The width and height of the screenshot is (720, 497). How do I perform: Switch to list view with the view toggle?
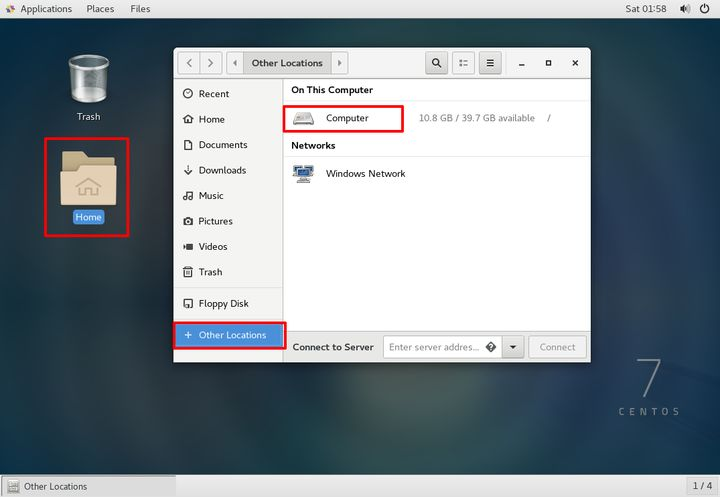click(463, 63)
